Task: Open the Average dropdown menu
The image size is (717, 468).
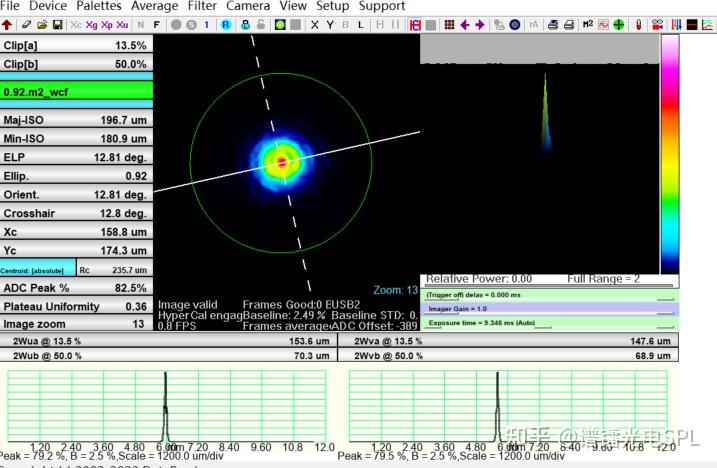Action: tap(154, 6)
